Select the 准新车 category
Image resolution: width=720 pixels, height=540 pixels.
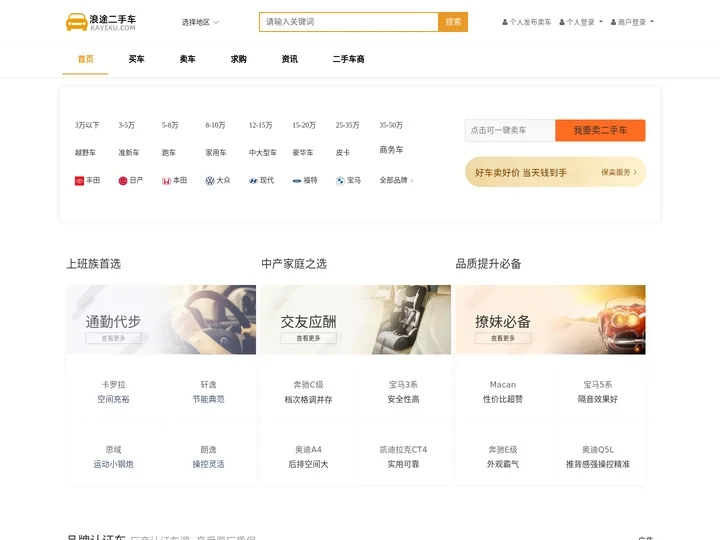point(129,152)
